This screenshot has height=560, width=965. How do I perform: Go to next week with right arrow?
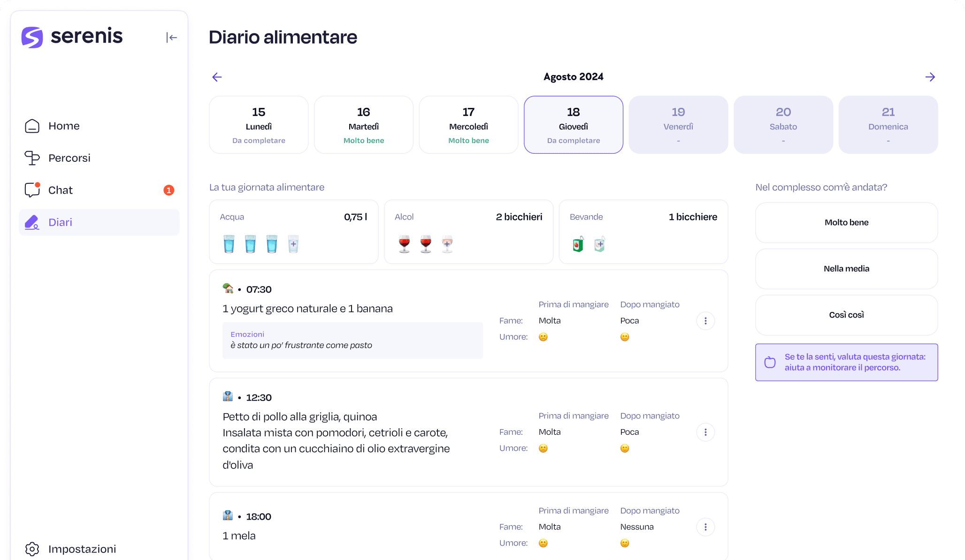pyautogui.click(x=930, y=77)
